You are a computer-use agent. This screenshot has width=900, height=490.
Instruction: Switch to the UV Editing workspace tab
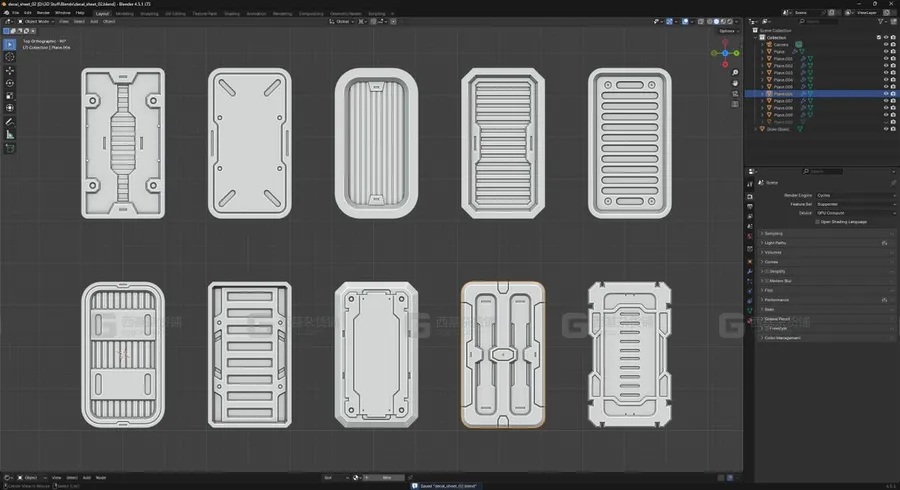click(x=176, y=13)
